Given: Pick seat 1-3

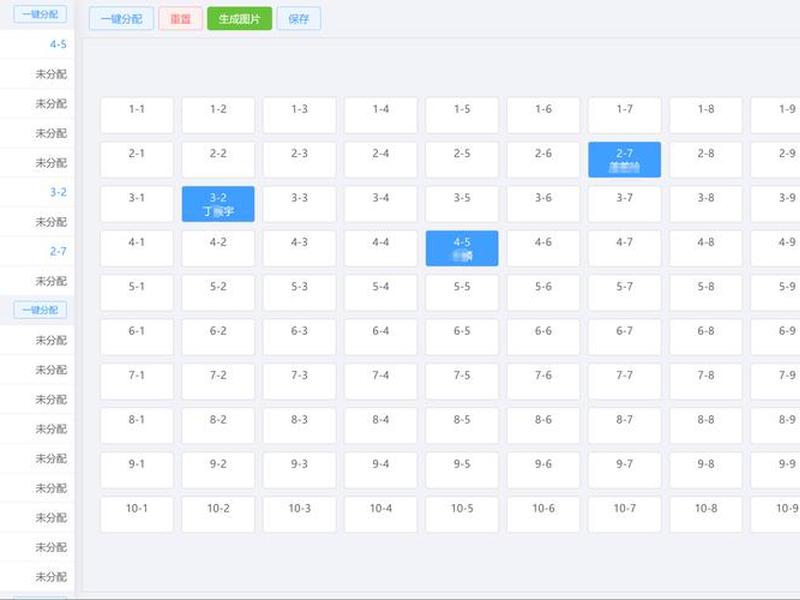Looking at the screenshot, I should point(299,115).
